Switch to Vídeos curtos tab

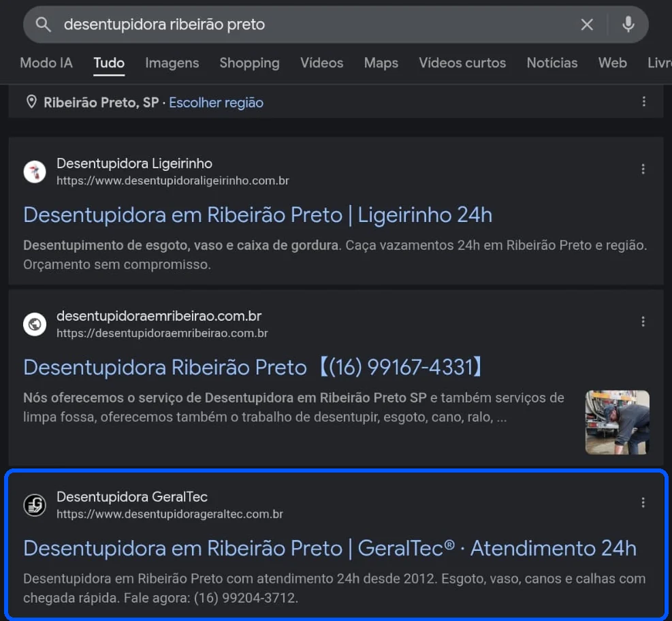(462, 63)
